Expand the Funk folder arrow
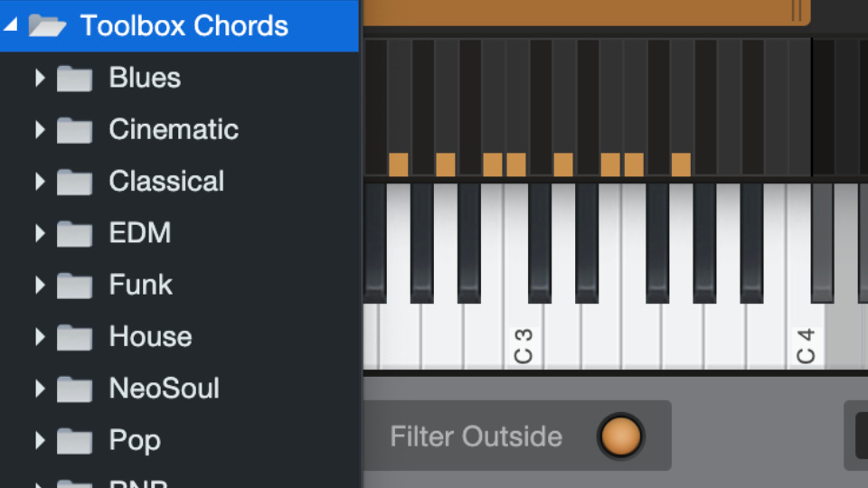The image size is (868, 488). tap(39, 286)
